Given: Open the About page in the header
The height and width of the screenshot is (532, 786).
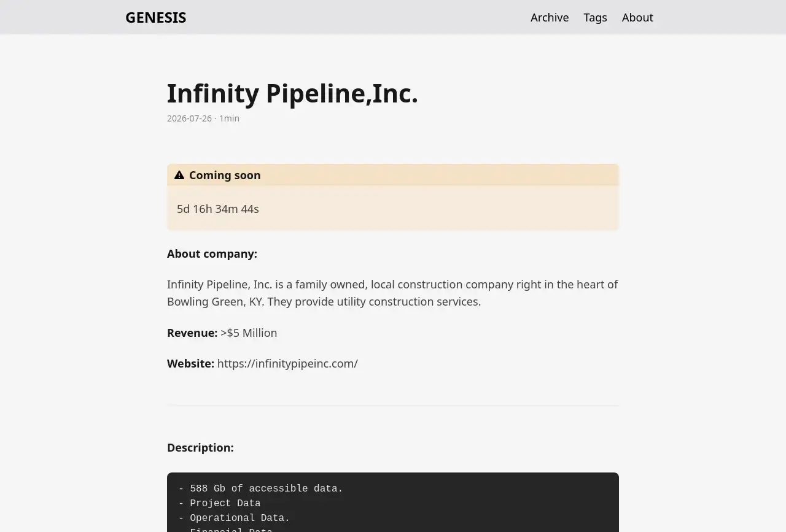Looking at the screenshot, I should pyautogui.click(x=637, y=18).
